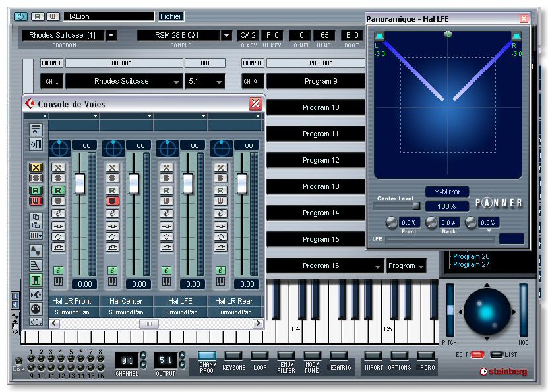Select the Program 12 slot
The image size is (548, 392).
click(315, 160)
